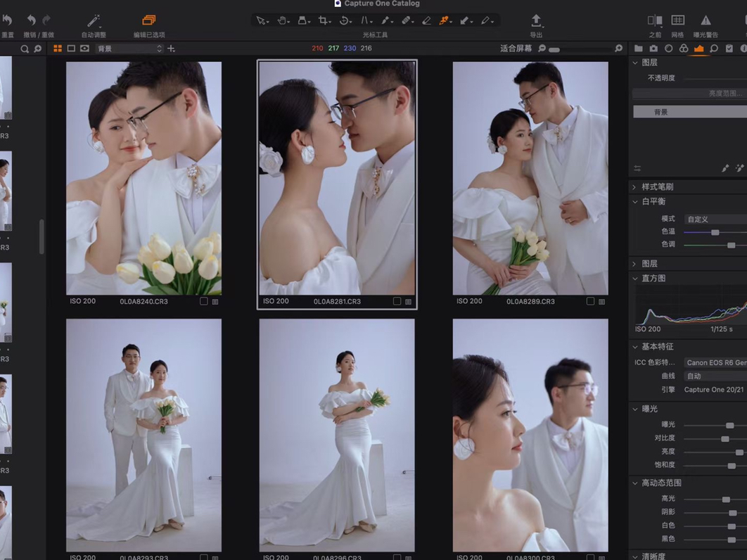Tick the checkbox under 0L0A8281.CR3

point(397,301)
